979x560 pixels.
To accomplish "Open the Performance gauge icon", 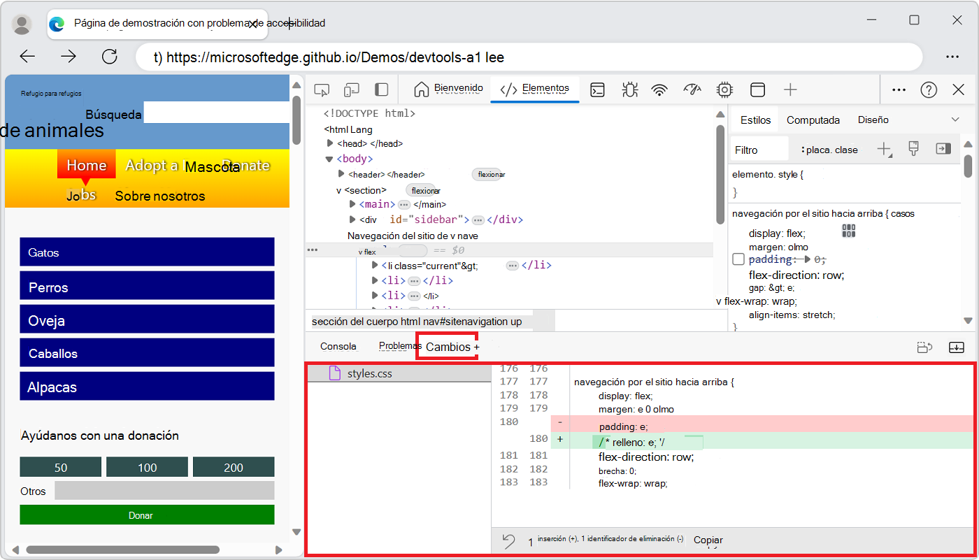I will tap(692, 89).
